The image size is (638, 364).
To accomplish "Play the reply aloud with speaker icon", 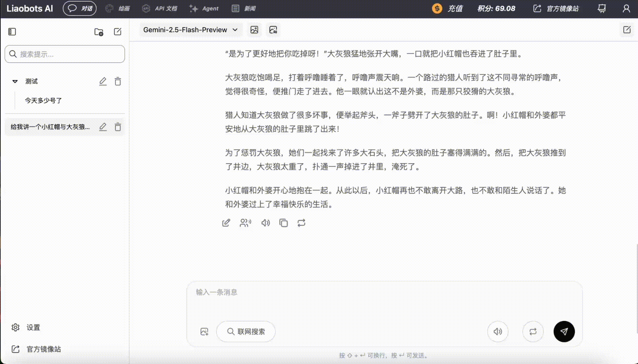I will [x=266, y=223].
